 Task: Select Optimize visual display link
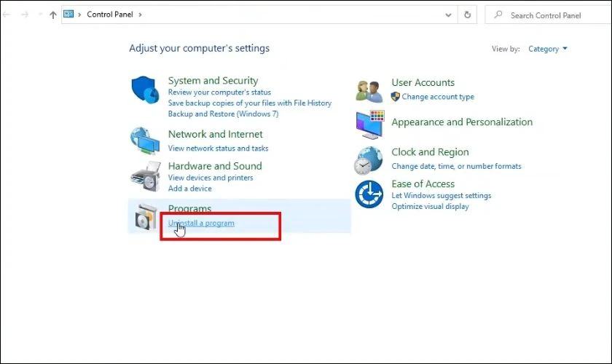pos(430,206)
